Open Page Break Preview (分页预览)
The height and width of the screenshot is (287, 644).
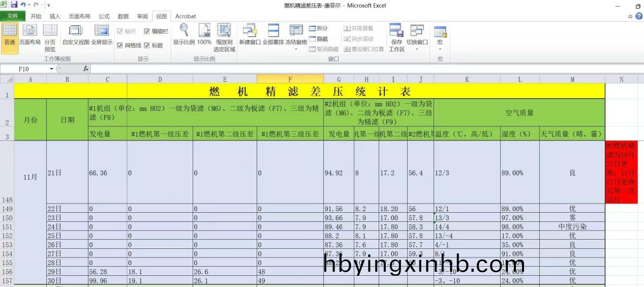[50, 38]
